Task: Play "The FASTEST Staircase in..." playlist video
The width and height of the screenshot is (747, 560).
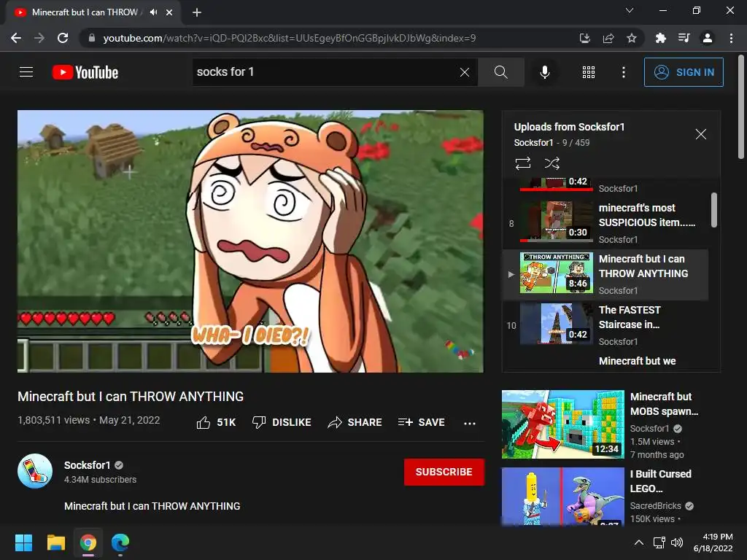Action: coord(605,325)
